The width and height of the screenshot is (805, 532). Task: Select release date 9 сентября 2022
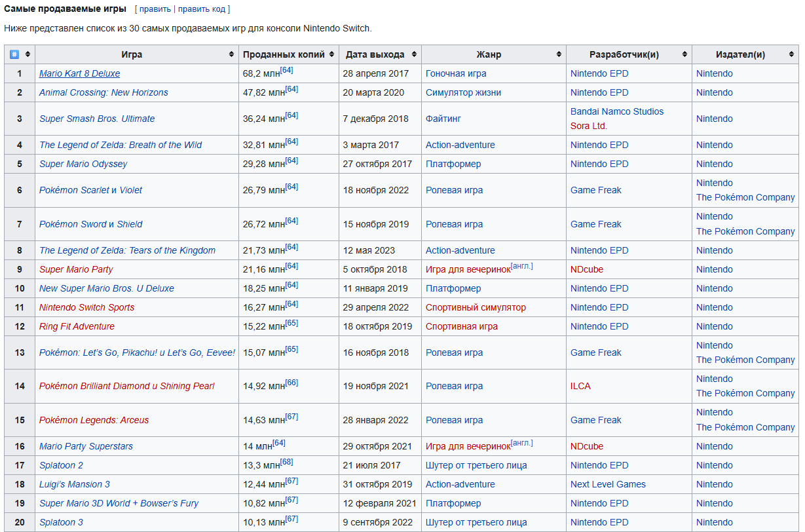(x=378, y=522)
